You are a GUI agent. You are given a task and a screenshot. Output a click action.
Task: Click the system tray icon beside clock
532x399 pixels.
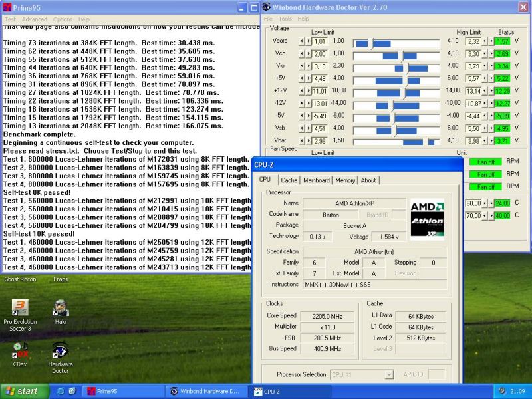[502, 391]
